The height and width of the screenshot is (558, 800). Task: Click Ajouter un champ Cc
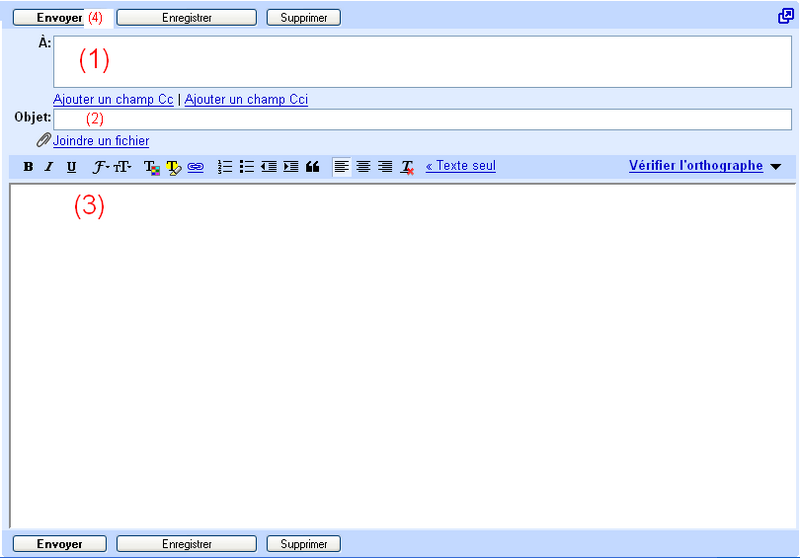point(113,99)
